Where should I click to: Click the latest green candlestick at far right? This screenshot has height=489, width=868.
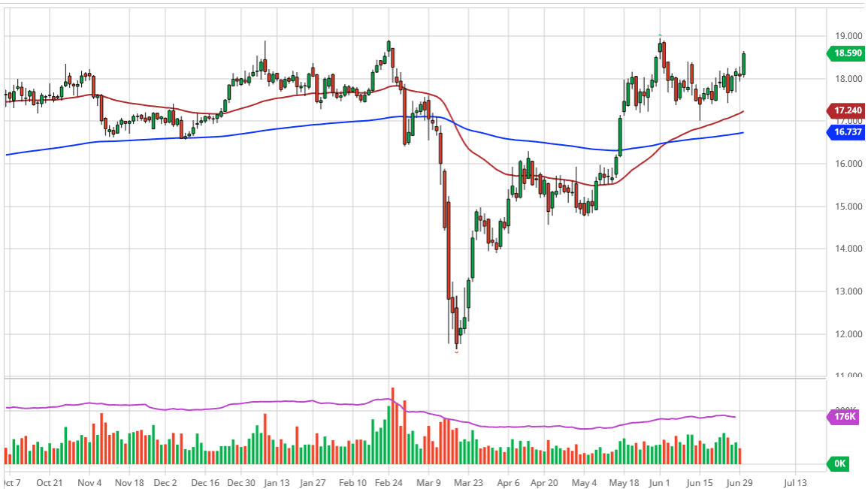[x=743, y=64]
